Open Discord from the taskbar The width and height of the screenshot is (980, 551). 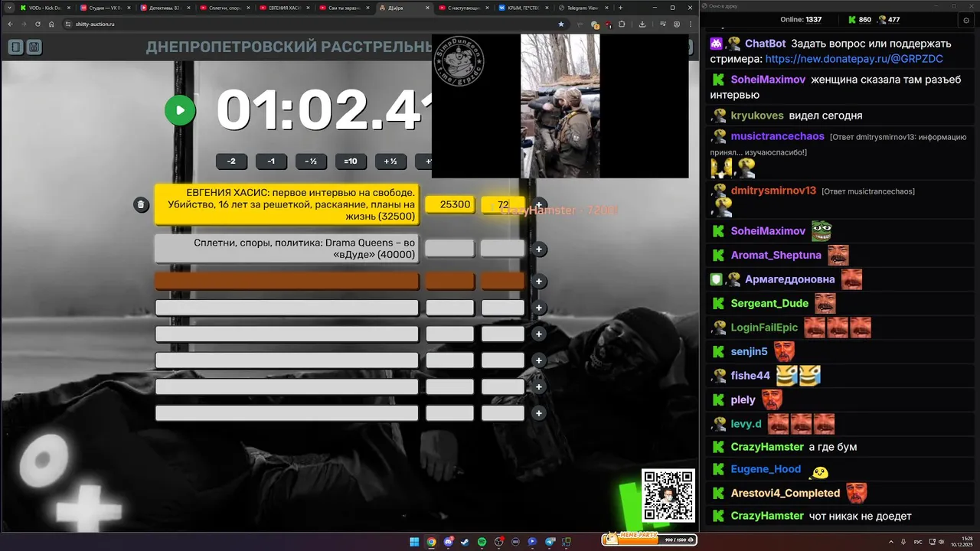tap(448, 542)
